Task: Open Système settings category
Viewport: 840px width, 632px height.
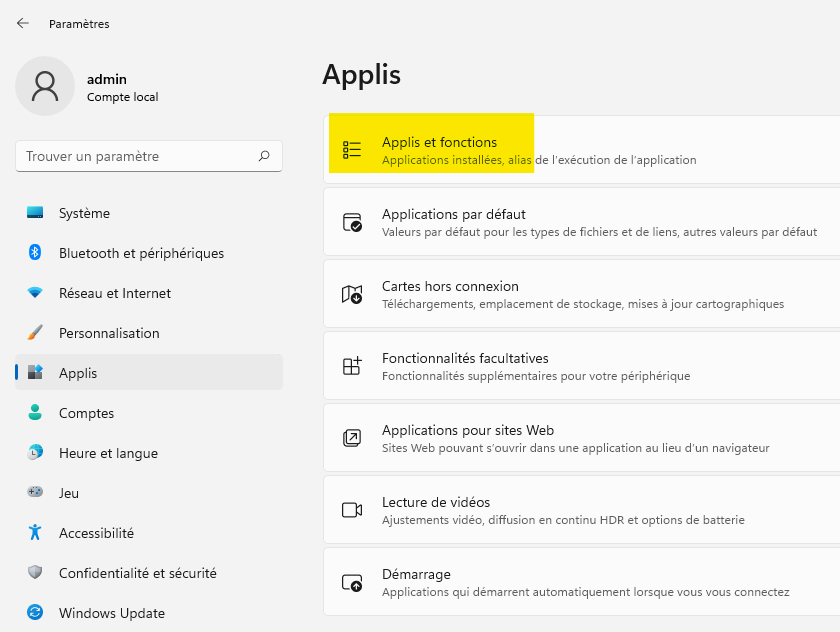Action: pyautogui.click(x=84, y=213)
